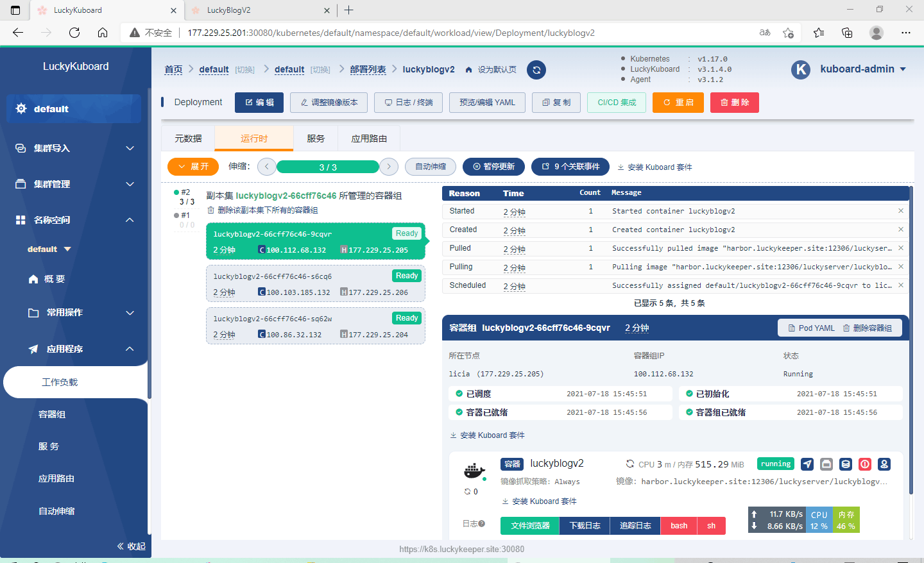This screenshot has width=924, height=563.
Task: Open browser collections icon
Action: (x=847, y=33)
